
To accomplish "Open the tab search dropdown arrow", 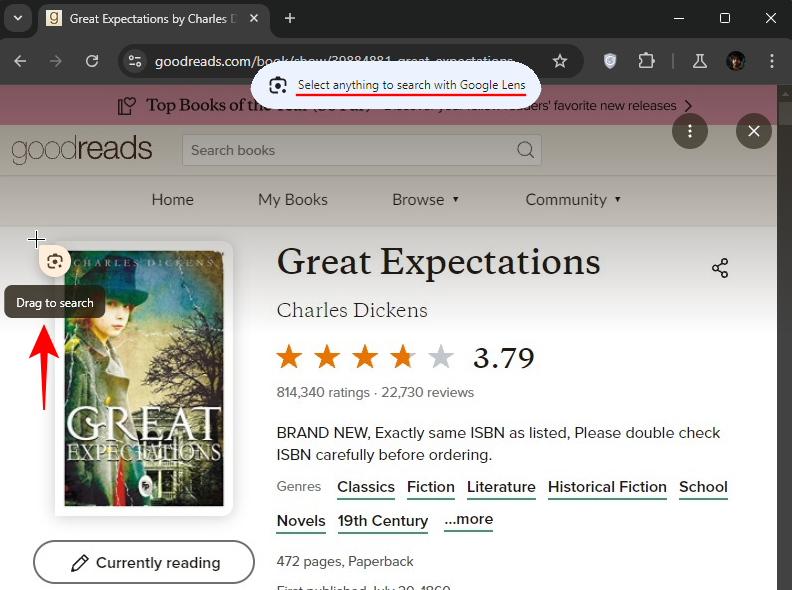I will click(x=18, y=18).
